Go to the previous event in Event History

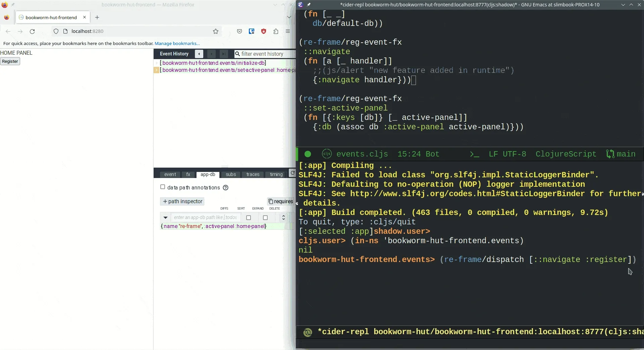pos(199,54)
